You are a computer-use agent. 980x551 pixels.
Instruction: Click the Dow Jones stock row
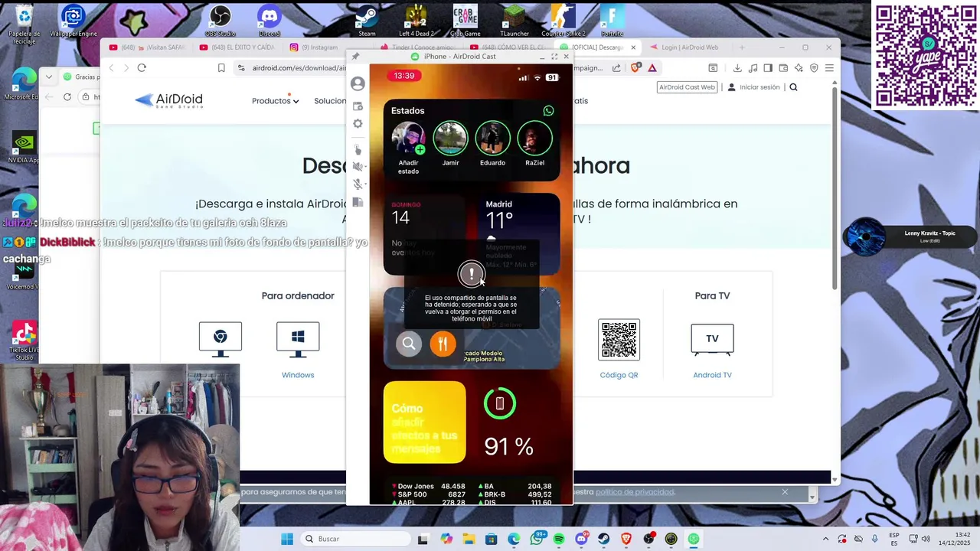(429, 487)
